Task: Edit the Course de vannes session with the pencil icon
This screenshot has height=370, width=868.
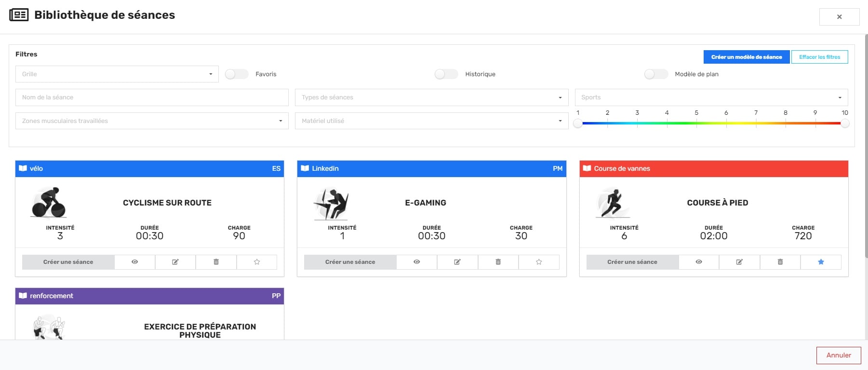Action: pos(739,262)
